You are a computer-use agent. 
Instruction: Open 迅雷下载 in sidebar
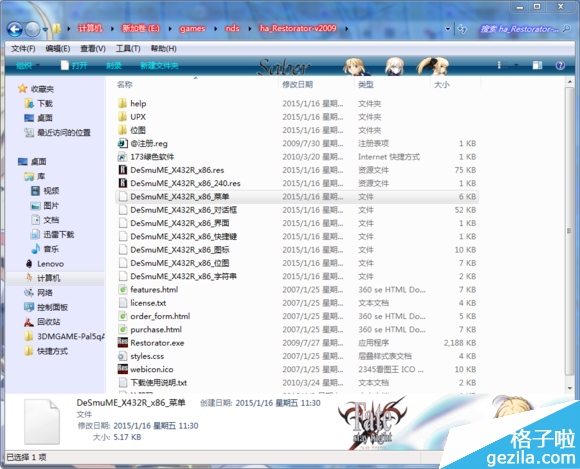tap(52, 234)
